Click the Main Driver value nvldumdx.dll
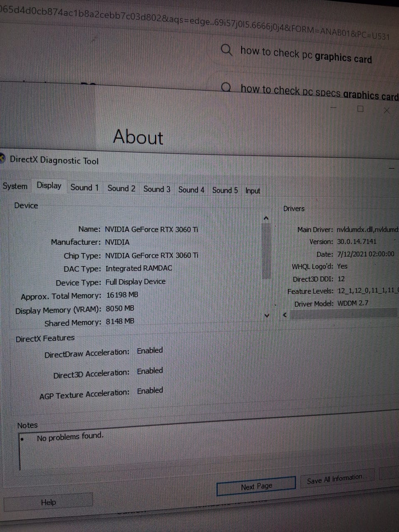 coord(368,229)
